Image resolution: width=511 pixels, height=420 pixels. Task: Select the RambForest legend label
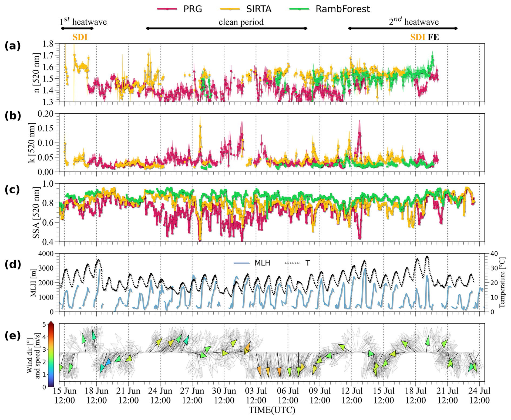point(342,9)
